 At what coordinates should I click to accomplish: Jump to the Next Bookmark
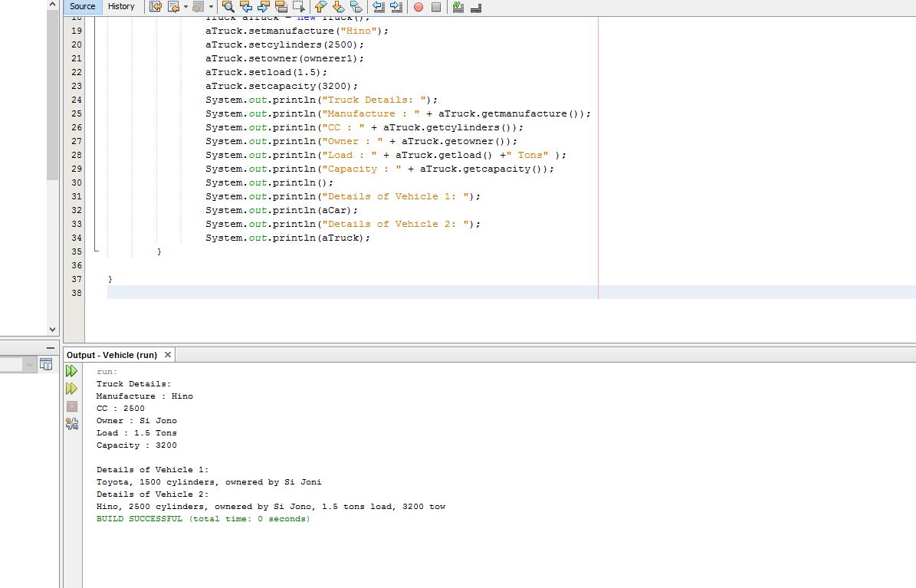point(338,7)
